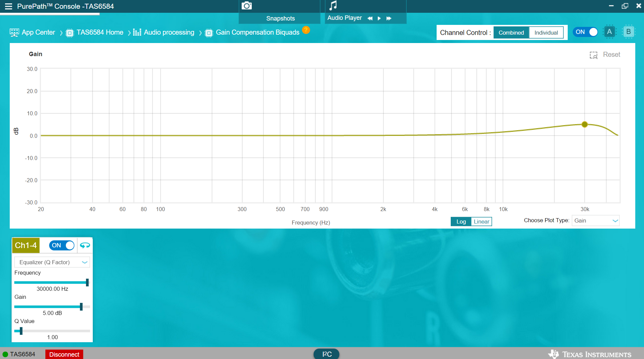Click the Audio Player music note icon
This screenshot has height=359, width=644.
coord(333,5)
